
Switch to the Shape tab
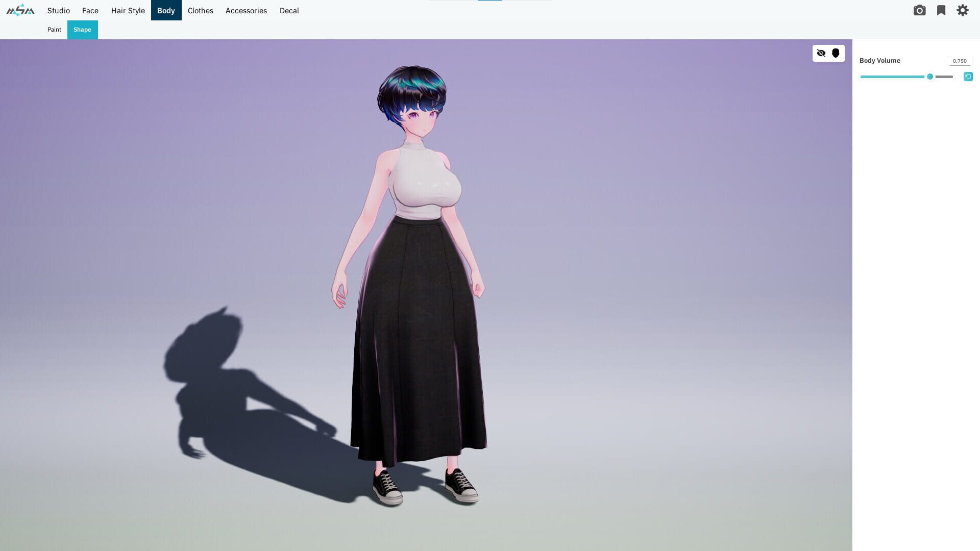(x=82, y=30)
